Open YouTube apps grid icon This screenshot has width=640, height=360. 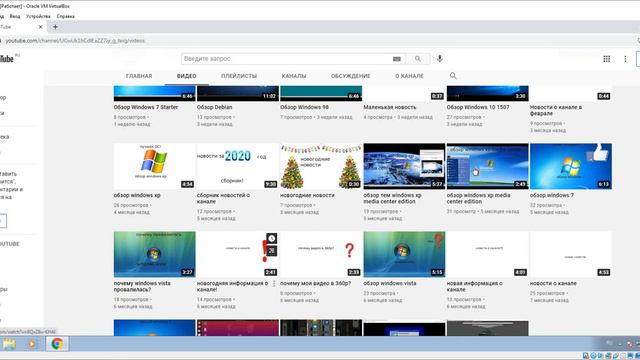[x=607, y=59]
